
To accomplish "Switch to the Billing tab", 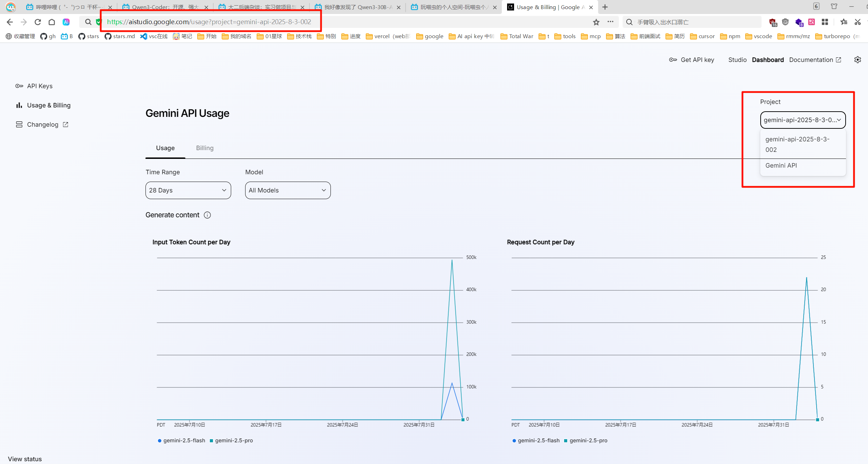I will click(x=205, y=148).
